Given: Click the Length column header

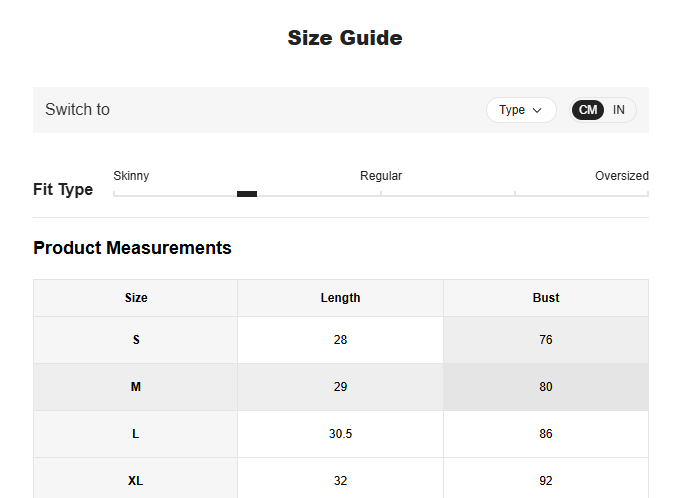Looking at the screenshot, I should coord(340,298).
